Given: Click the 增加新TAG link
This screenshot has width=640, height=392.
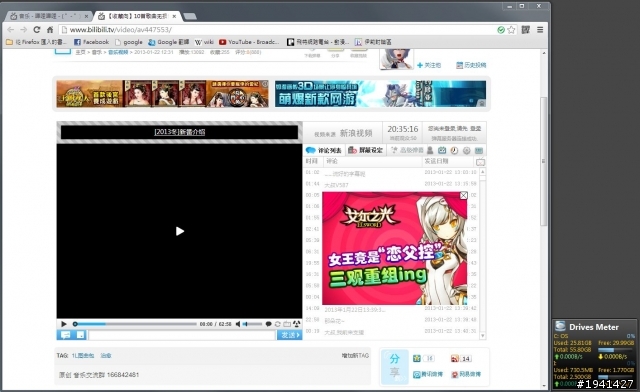Looking at the screenshot, I should [355, 356].
